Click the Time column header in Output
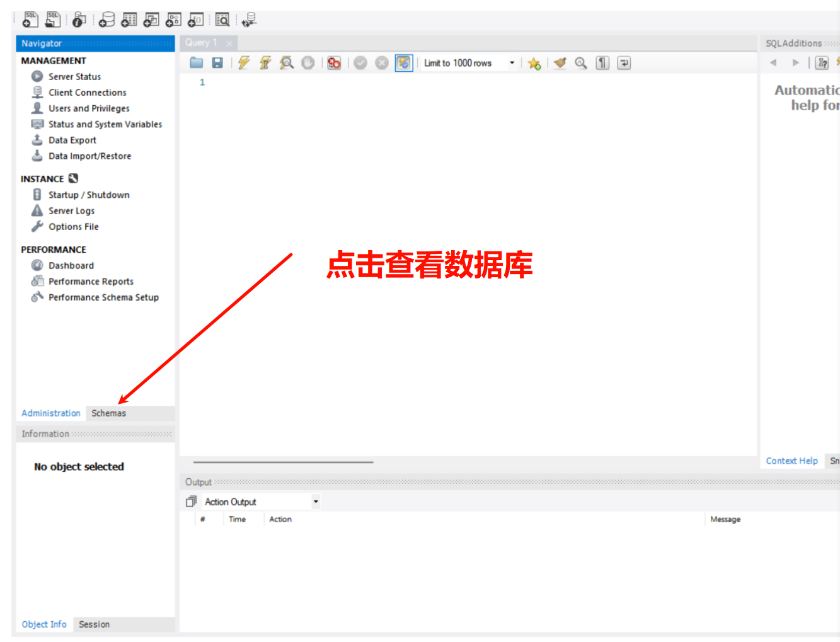840x642 pixels. (x=237, y=519)
